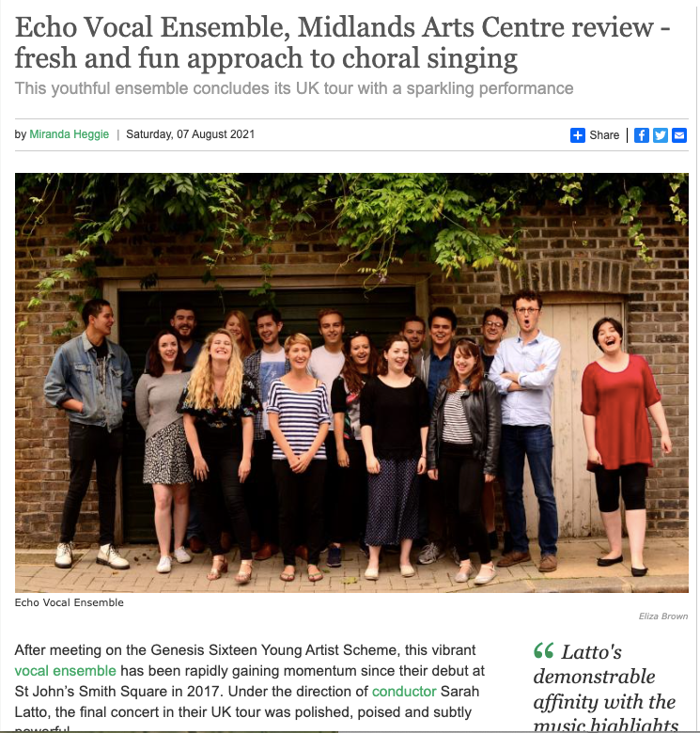The height and width of the screenshot is (733, 700).
Task: Share the article on Facebook
Action: click(x=641, y=135)
